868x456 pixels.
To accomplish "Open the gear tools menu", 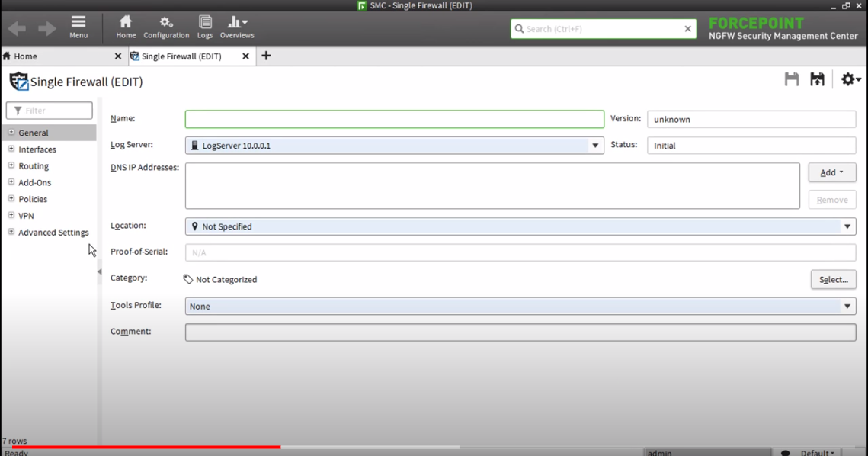I will click(850, 79).
